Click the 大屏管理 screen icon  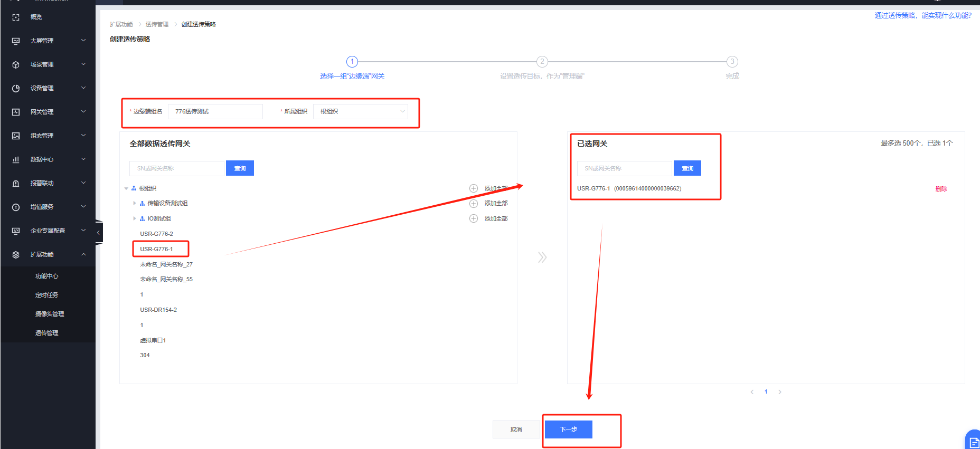pos(16,41)
